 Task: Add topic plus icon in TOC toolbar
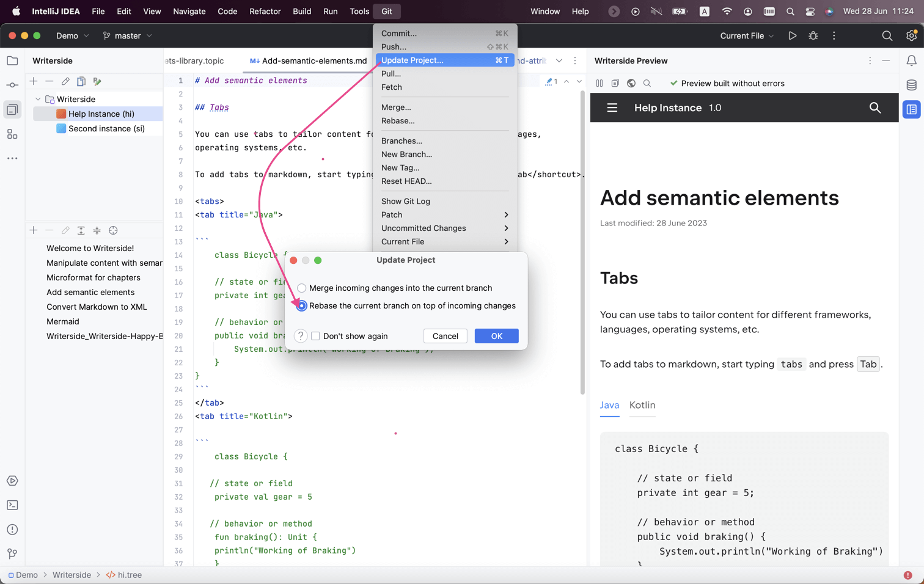(x=34, y=230)
